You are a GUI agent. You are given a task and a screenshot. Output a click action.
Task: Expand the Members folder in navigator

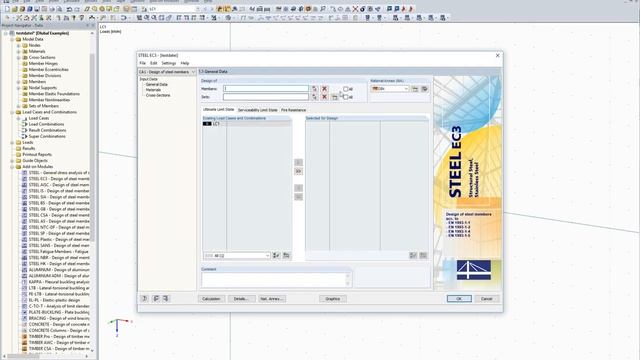[x=18, y=82]
